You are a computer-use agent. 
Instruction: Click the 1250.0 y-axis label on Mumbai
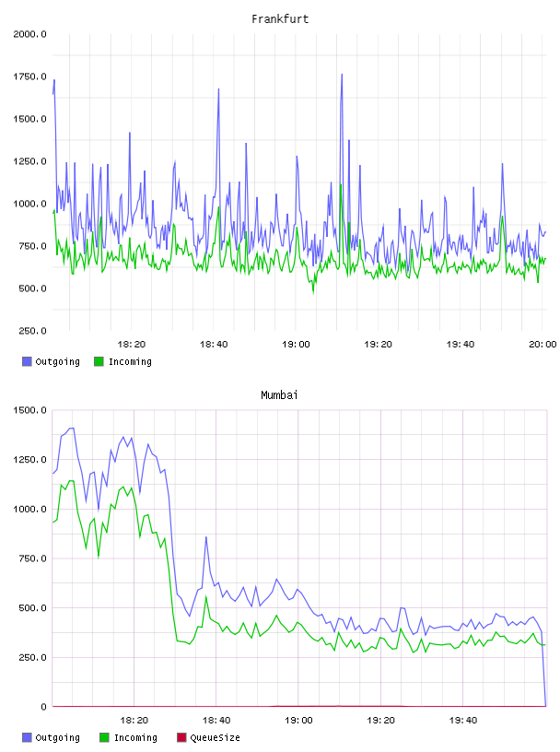point(29,460)
